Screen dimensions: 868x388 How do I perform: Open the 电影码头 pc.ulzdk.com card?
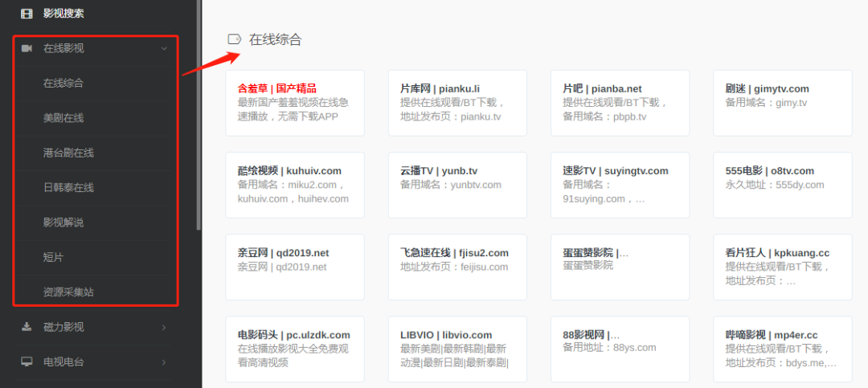point(295,349)
